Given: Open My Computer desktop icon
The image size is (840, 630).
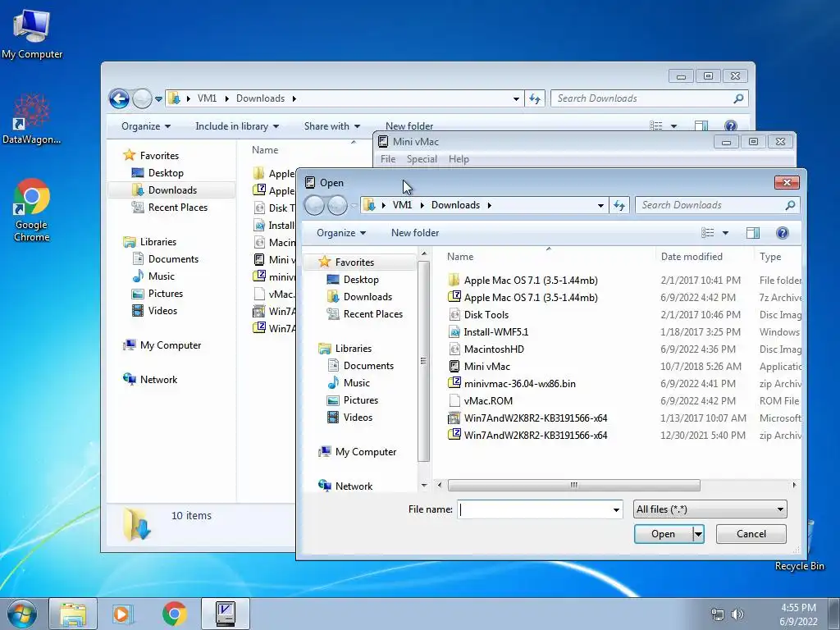Looking at the screenshot, I should (x=32, y=33).
